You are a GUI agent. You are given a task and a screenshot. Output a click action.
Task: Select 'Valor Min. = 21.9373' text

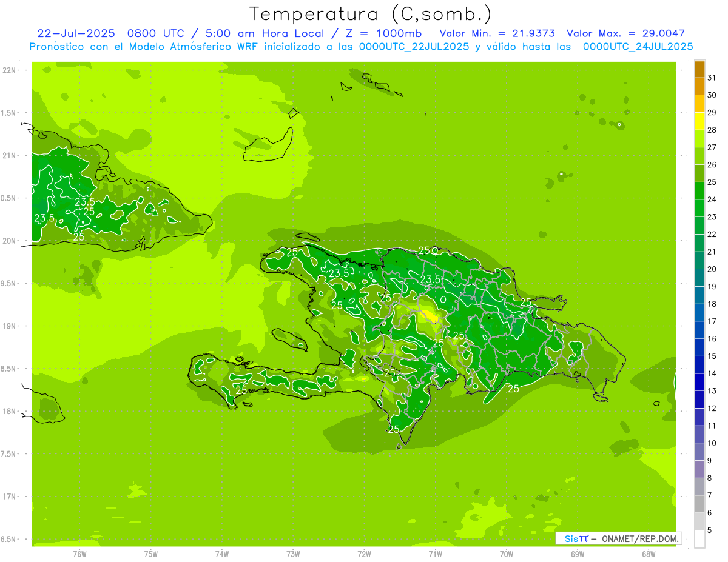496,33
